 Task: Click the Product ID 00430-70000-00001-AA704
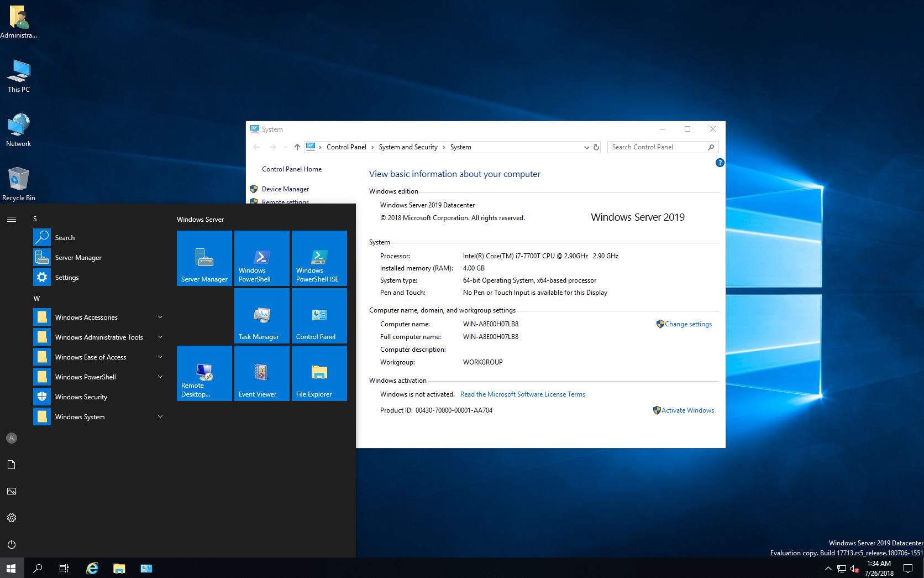pyautogui.click(x=454, y=410)
